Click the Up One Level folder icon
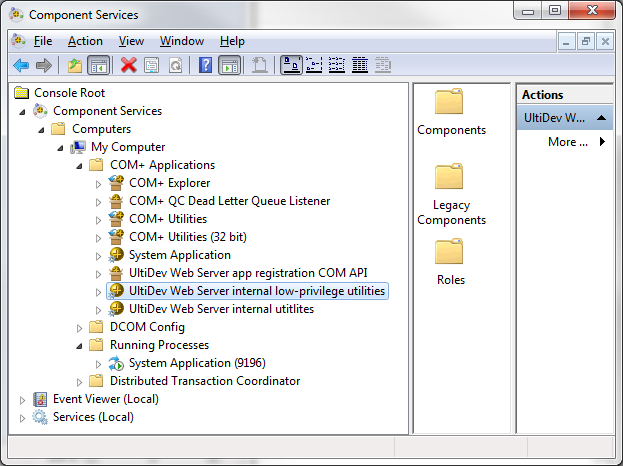623x466 pixels. pos(75,65)
